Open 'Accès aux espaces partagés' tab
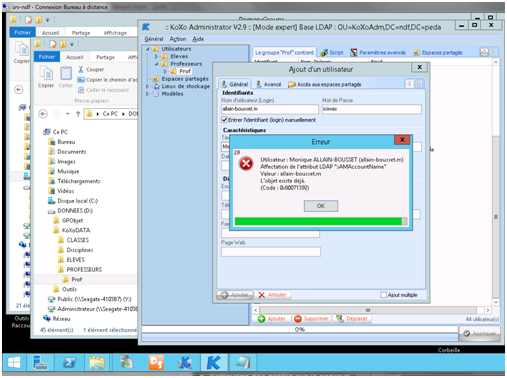The width and height of the screenshot is (507, 378). (325, 84)
